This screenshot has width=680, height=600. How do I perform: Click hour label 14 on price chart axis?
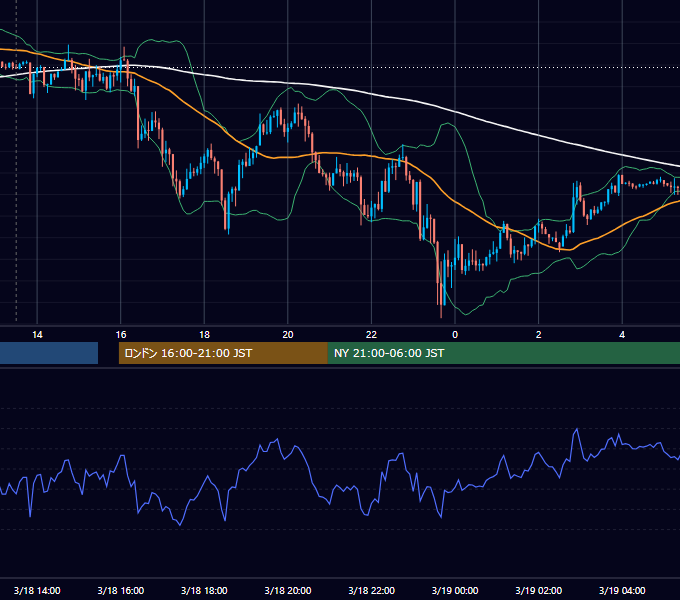pyautogui.click(x=37, y=335)
